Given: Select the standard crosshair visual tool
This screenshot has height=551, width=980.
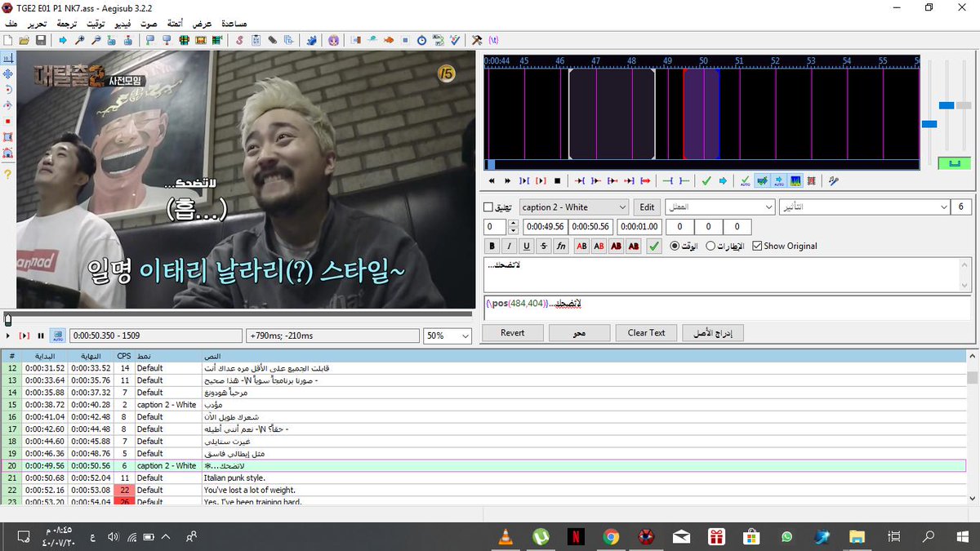Looking at the screenshot, I should [x=7, y=59].
